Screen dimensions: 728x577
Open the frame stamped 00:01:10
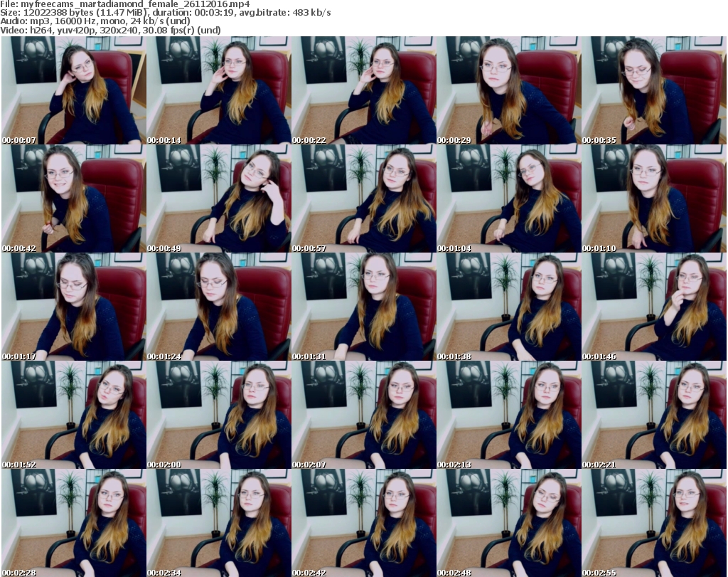pos(654,198)
